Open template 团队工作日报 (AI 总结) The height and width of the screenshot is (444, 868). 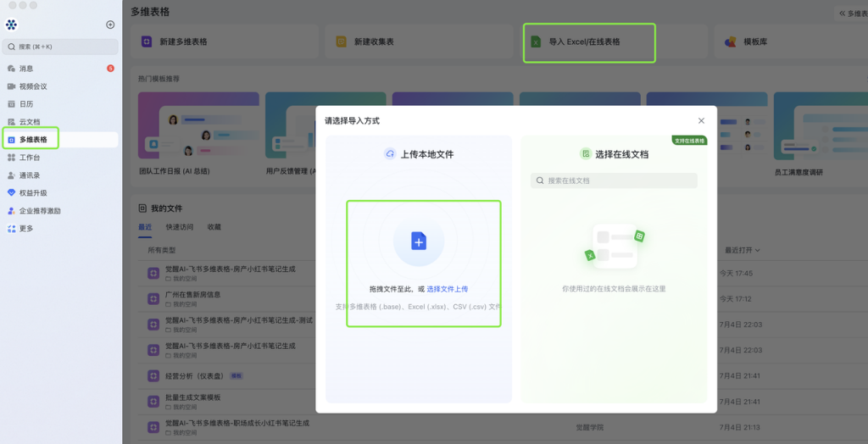pos(198,135)
